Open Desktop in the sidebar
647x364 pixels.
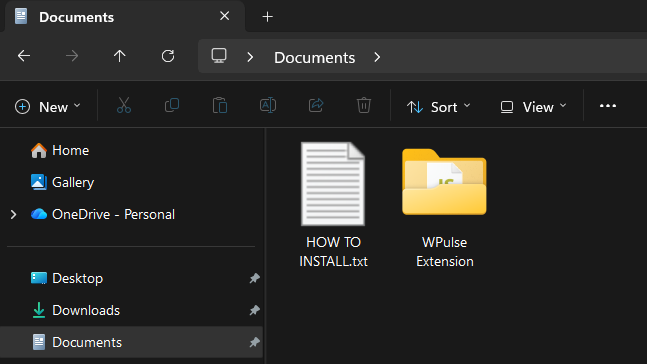click(67, 279)
